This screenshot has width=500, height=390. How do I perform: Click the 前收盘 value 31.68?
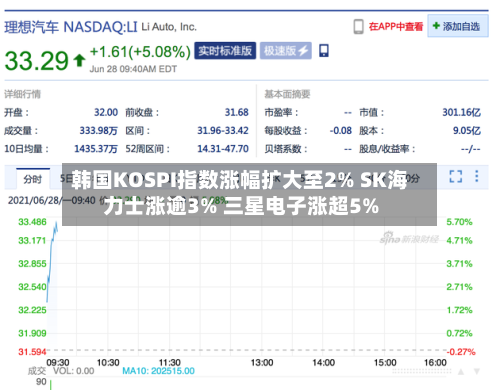click(236, 112)
